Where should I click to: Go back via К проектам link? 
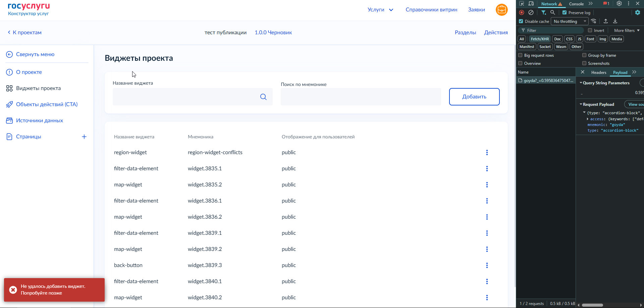pos(25,33)
